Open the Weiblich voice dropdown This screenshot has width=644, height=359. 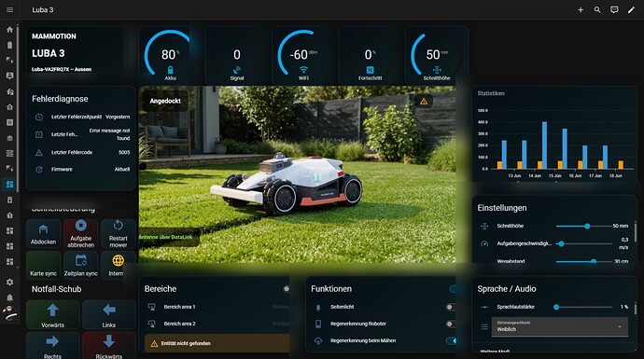pyautogui.click(x=560, y=326)
